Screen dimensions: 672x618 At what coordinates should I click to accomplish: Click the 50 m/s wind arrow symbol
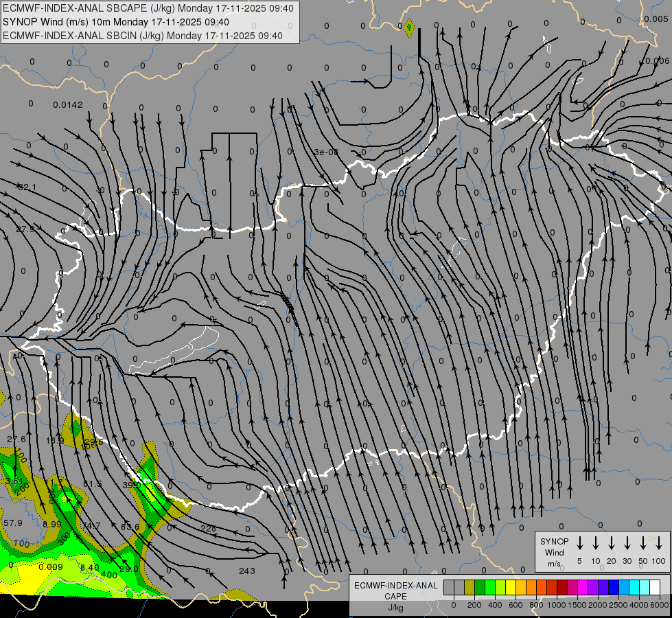pyautogui.click(x=643, y=543)
